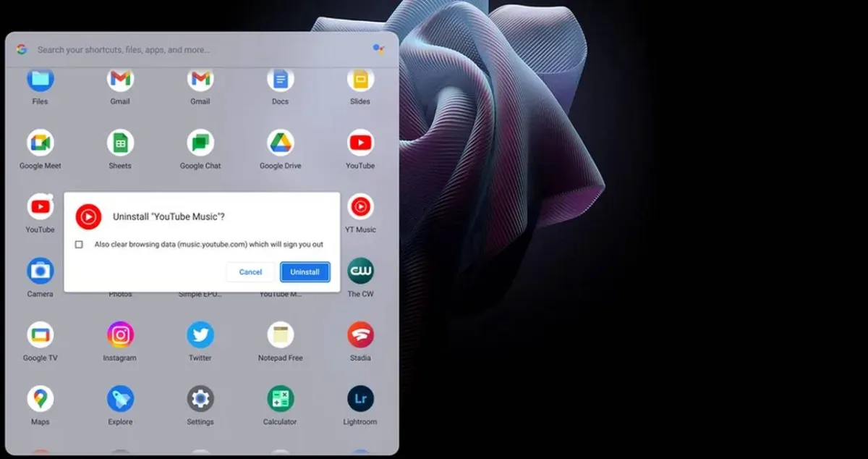
Task: Open the Twitter app
Action: point(200,335)
